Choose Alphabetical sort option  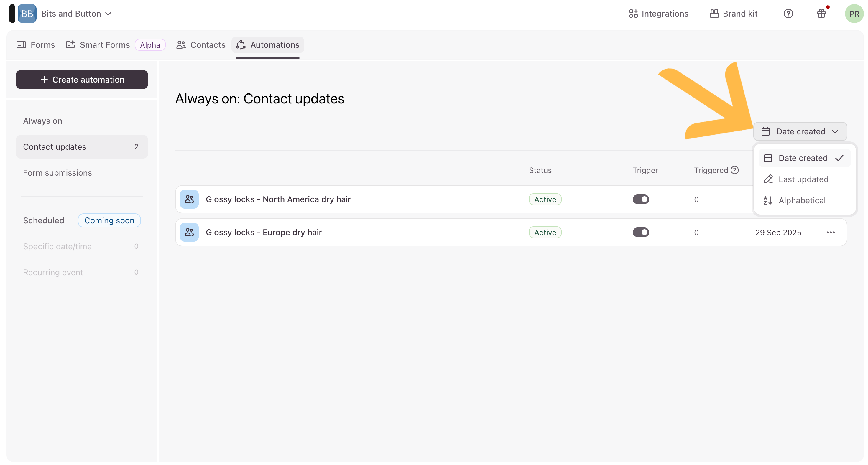click(x=802, y=200)
